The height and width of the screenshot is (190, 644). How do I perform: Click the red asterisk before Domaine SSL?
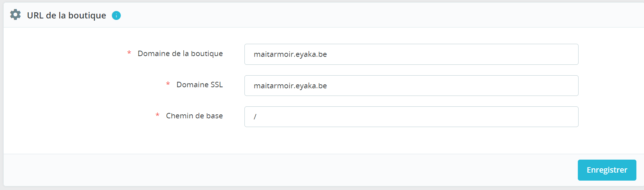tap(168, 84)
